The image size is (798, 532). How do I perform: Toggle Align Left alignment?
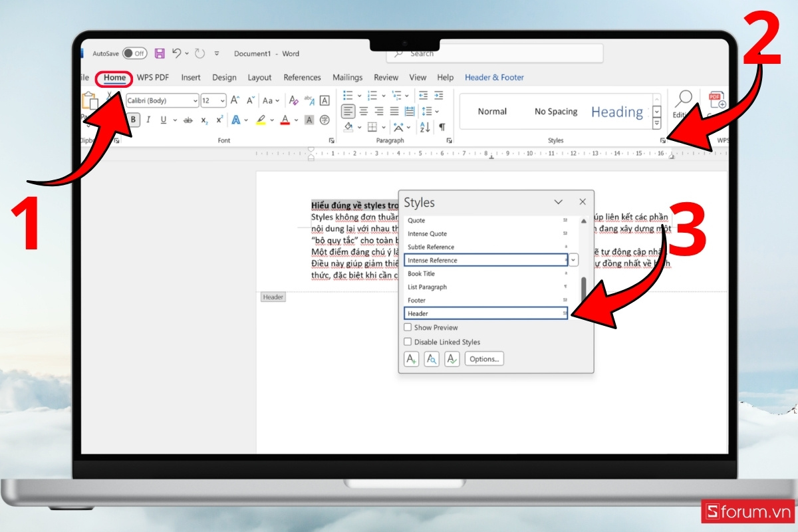point(348,111)
